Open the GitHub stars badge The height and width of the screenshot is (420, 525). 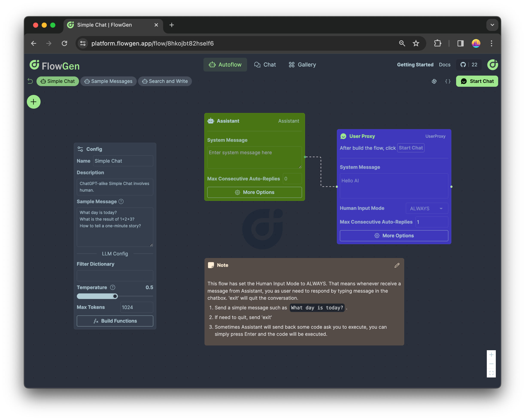click(469, 65)
